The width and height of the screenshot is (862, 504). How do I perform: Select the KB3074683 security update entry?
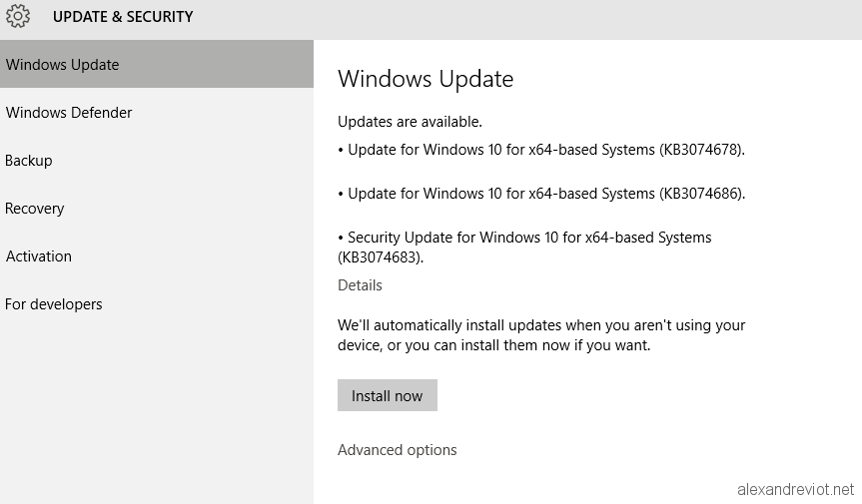point(524,248)
